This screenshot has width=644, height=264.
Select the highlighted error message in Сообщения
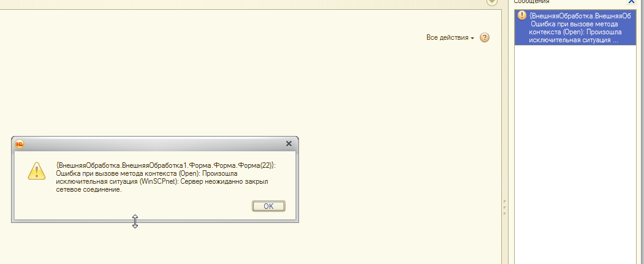[575, 28]
